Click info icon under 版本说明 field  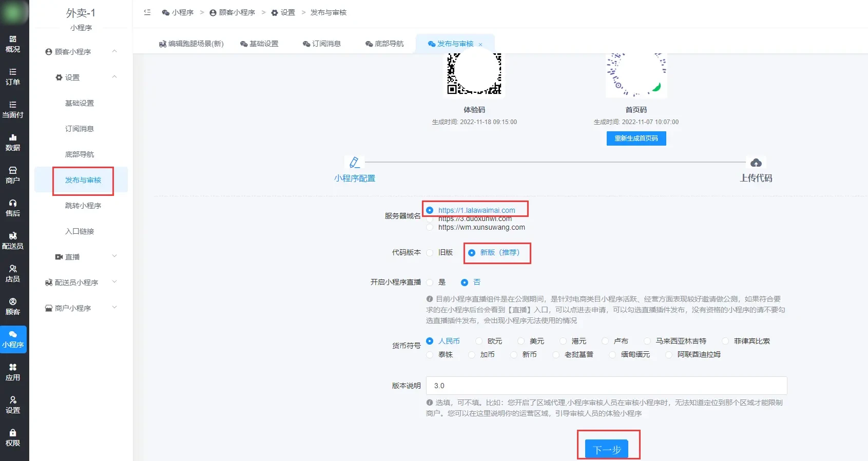click(x=430, y=403)
